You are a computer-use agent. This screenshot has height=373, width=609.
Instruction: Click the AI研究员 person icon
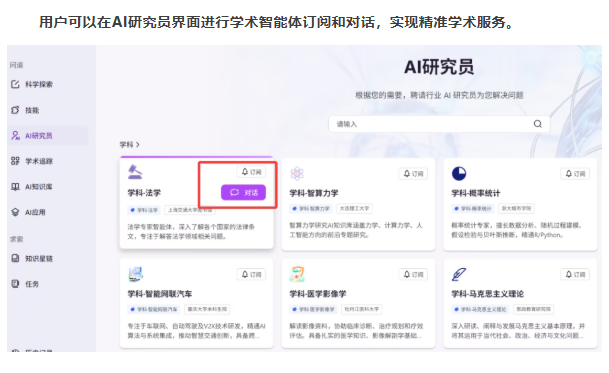15,136
